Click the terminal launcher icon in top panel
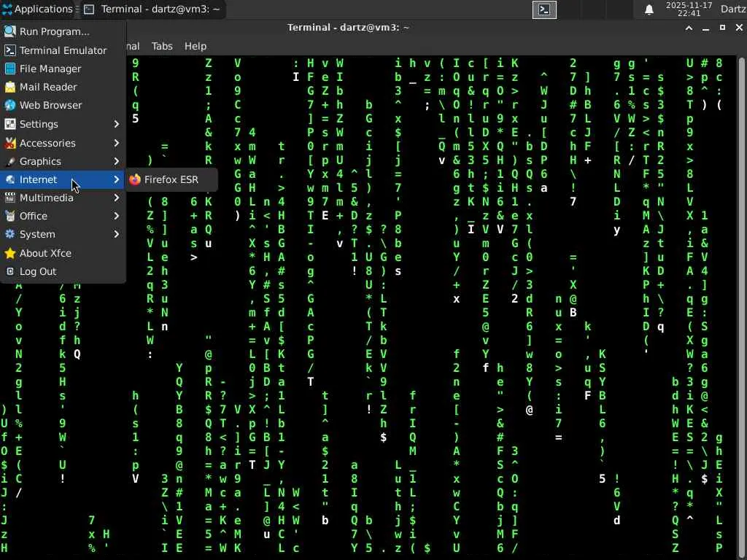747x560 pixels. [x=544, y=9]
